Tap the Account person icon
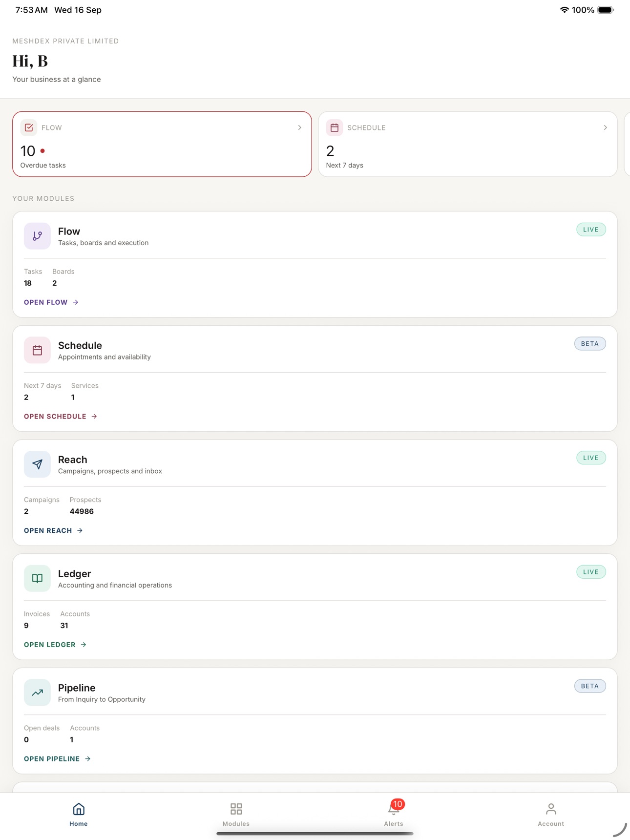 551,809
